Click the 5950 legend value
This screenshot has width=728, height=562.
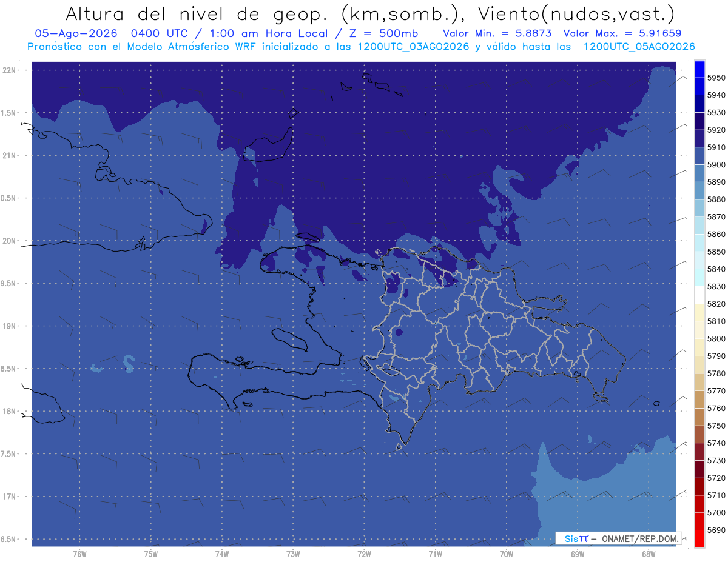pyautogui.click(x=716, y=78)
